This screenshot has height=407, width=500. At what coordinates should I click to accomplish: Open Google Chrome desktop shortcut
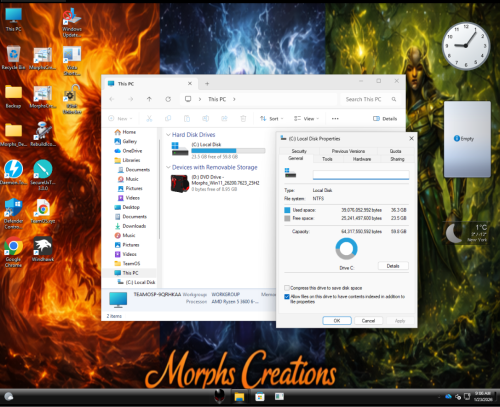(13, 252)
